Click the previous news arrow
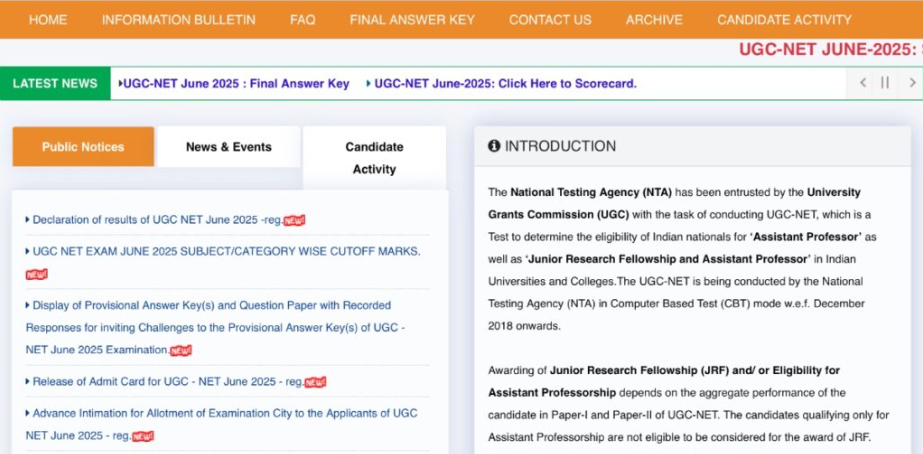This screenshot has height=454, width=923. pos(863,83)
